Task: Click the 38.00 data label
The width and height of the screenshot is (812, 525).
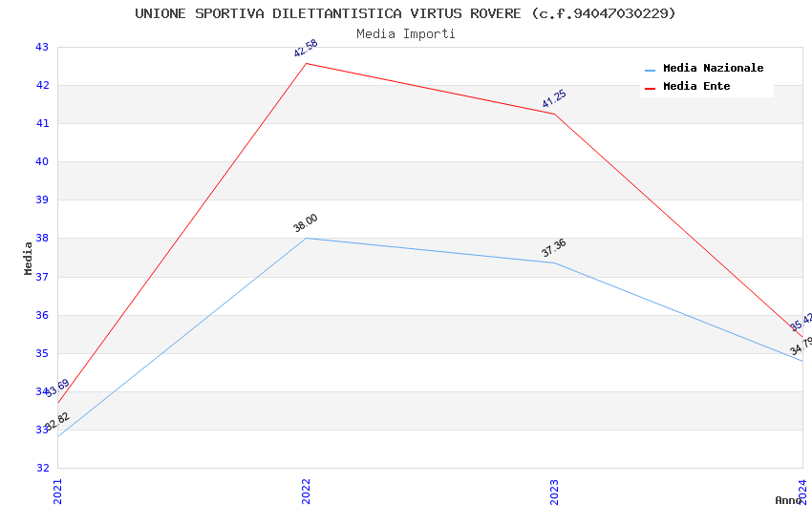Action: tap(306, 223)
